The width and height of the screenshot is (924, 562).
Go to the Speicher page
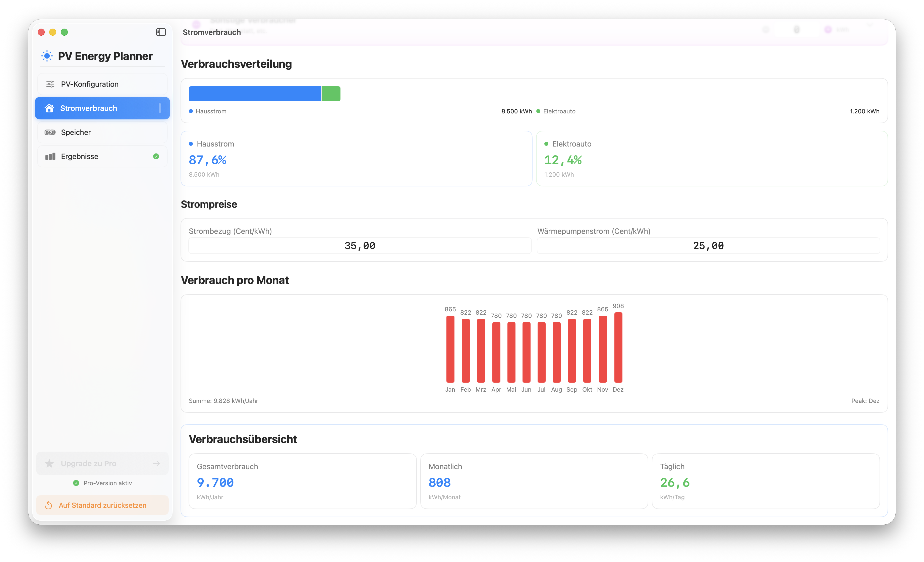[x=76, y=132]
